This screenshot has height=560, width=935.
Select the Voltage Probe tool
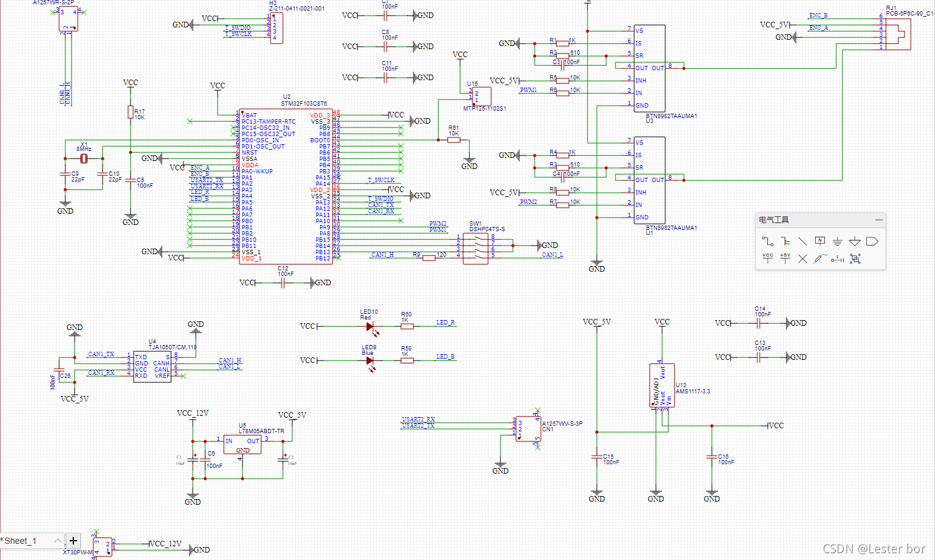[820, 259]
